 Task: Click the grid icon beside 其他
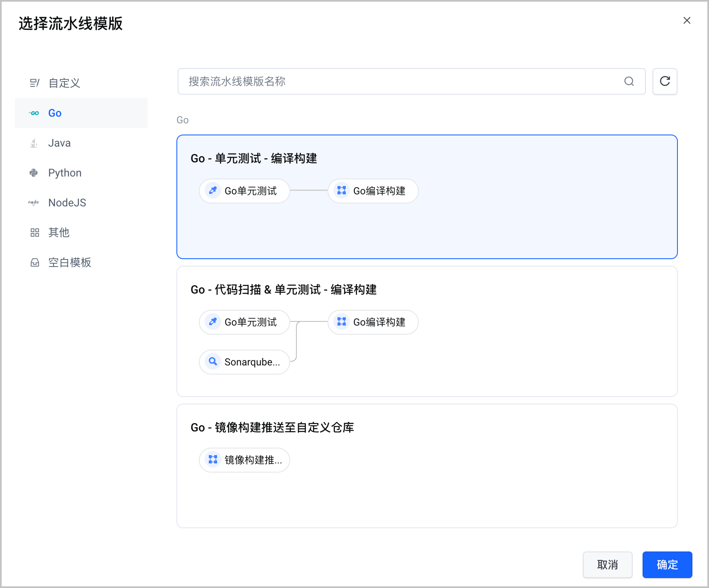pyautogui.click(x=34, y=233)
